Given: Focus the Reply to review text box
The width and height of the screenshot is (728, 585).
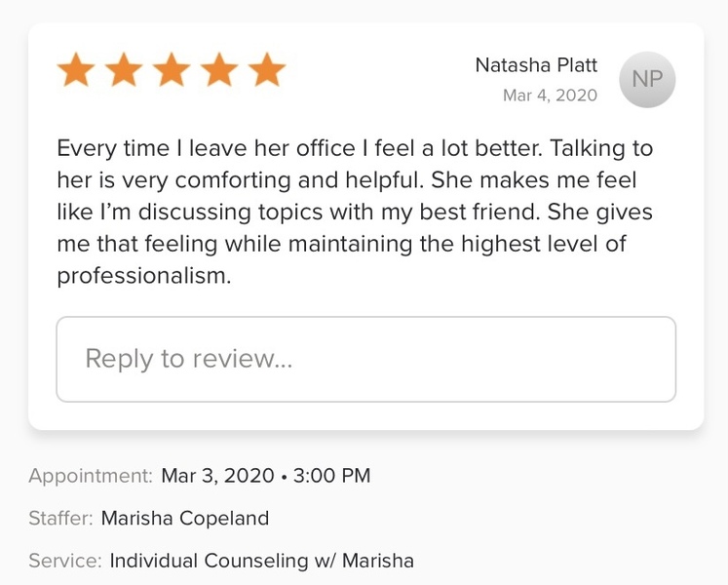Looking at the screenshot, I should pyautogui.click(x=365, y=359).
